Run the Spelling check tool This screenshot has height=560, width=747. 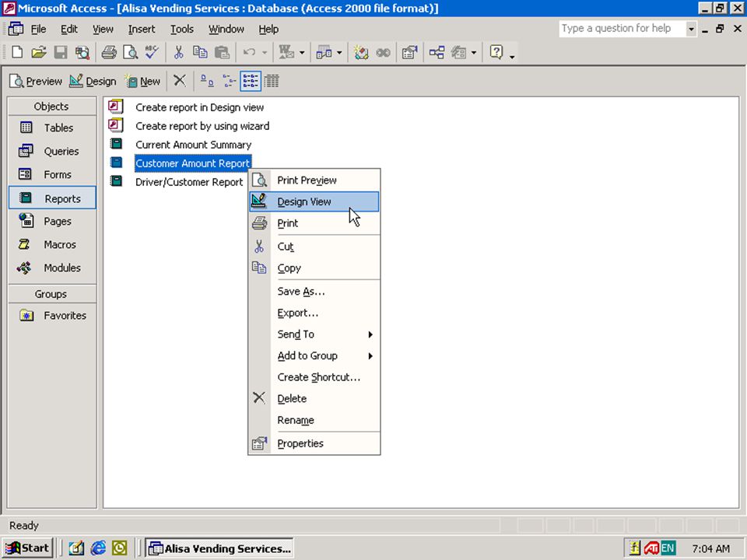click(x=152, y=52)
